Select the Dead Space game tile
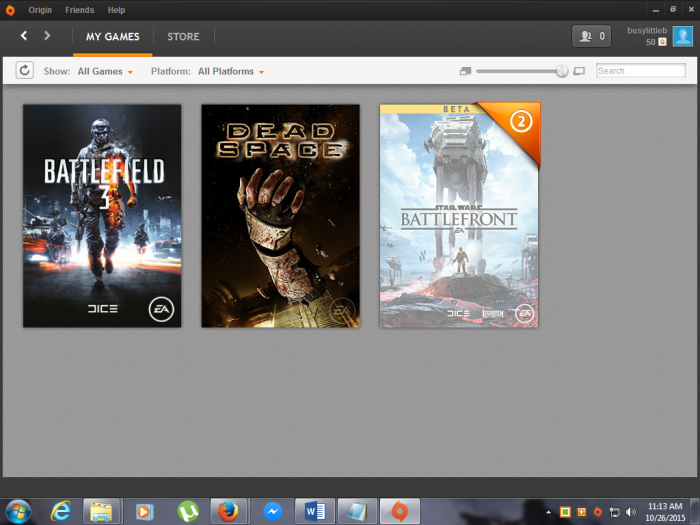This screenshot has width=700, height=525. point(280,216)
